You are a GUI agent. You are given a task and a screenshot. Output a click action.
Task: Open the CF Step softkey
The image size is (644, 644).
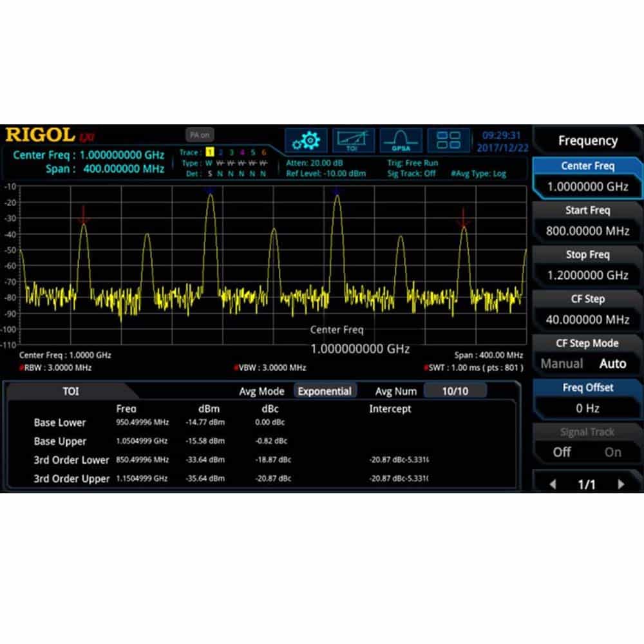588,310
